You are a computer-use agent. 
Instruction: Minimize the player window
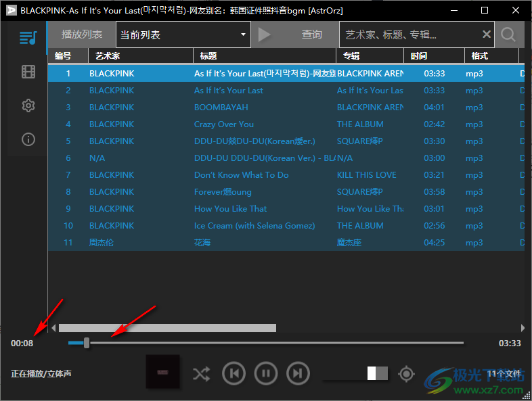(454, 11)
